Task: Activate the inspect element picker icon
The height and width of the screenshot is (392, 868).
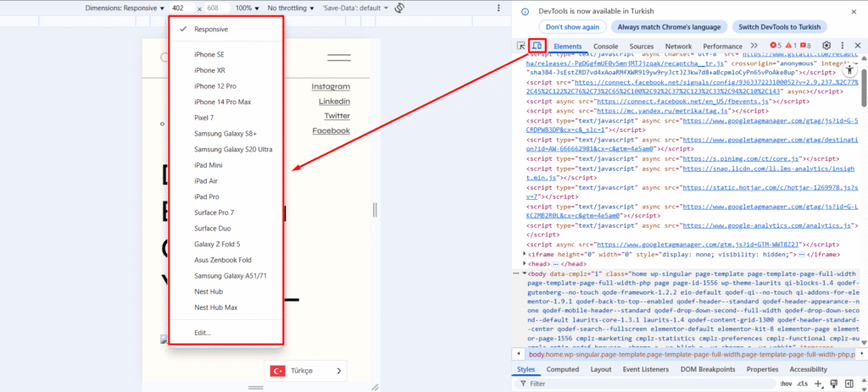Action: pyautogui.click(x=521, y=46)
